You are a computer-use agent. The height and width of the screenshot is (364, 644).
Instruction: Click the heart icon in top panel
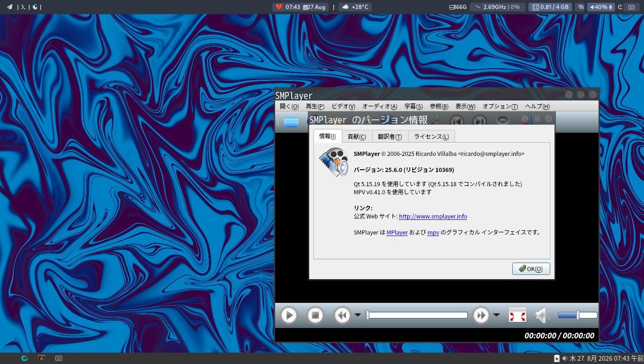click(279, 7)
